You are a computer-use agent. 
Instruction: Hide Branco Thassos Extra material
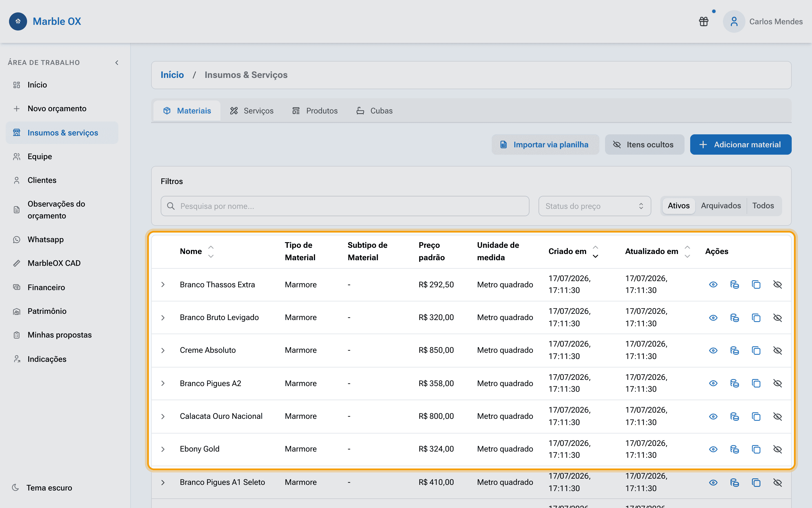pyautogui.click(x=777, y=284)
